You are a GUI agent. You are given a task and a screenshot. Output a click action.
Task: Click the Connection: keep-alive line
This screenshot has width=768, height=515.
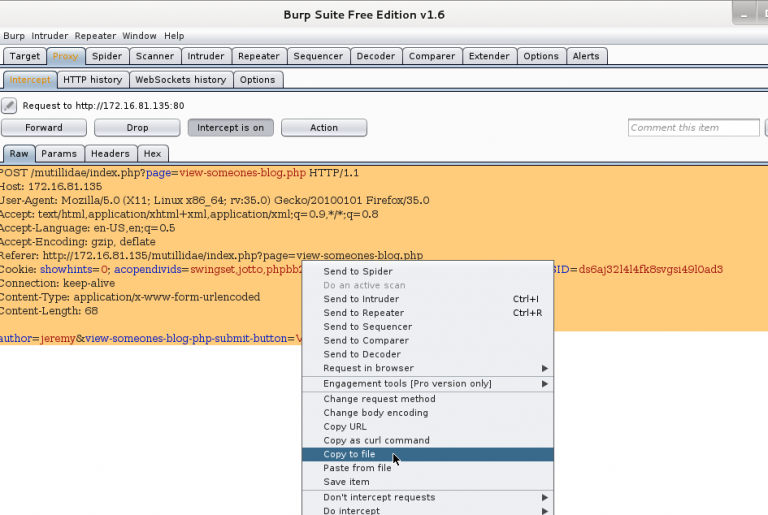pyautogui.click(x=58, y=283)
